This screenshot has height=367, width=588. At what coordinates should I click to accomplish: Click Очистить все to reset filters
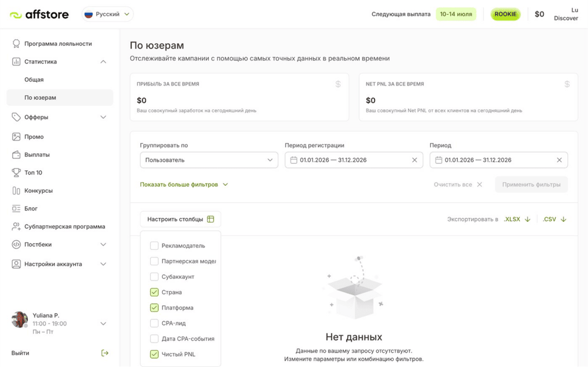(458, 185)
